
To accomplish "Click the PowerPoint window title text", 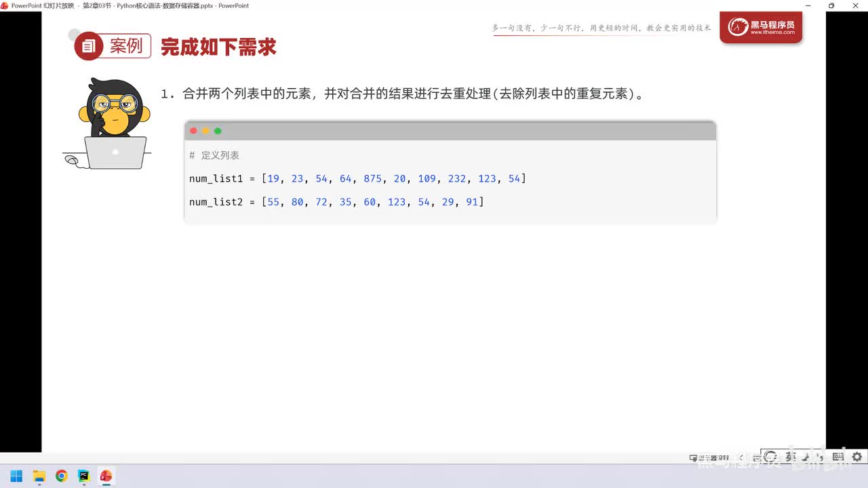I will click(x=130, y=5).
